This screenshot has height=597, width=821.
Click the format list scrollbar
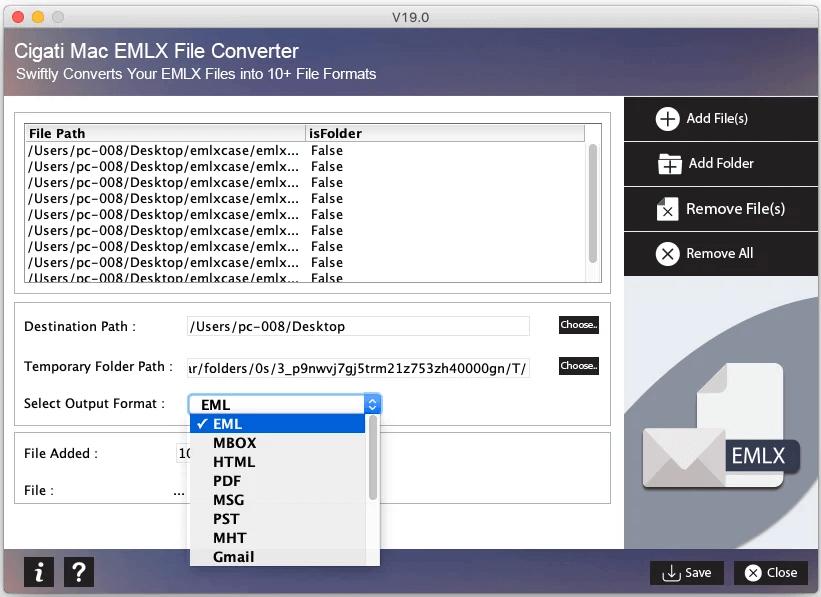point(373,458)
